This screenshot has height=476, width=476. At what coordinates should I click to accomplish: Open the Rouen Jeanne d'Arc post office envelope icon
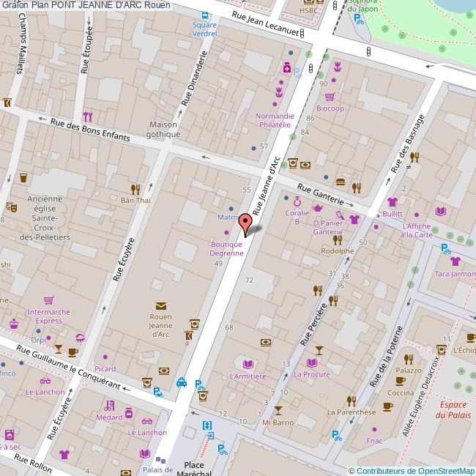(x=160, y=305)
